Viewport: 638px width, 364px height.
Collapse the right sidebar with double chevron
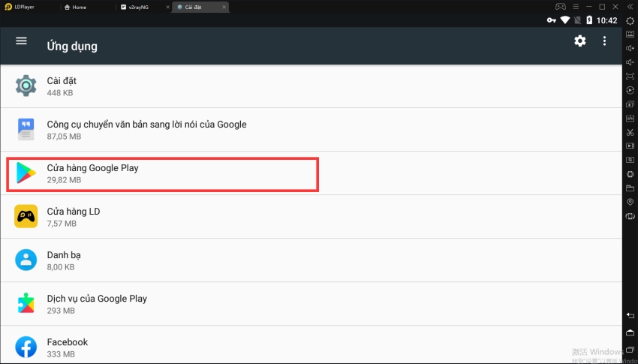coord(630,7)
